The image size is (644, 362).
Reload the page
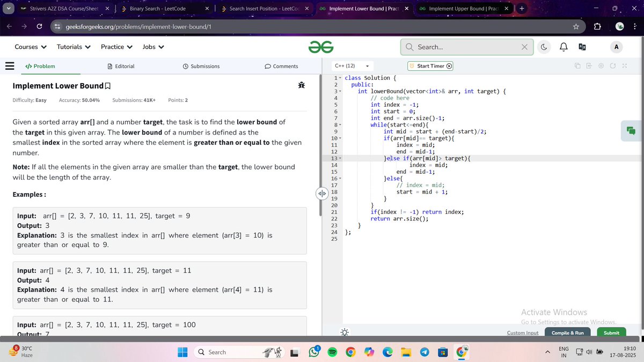click(x=40, y=27)
